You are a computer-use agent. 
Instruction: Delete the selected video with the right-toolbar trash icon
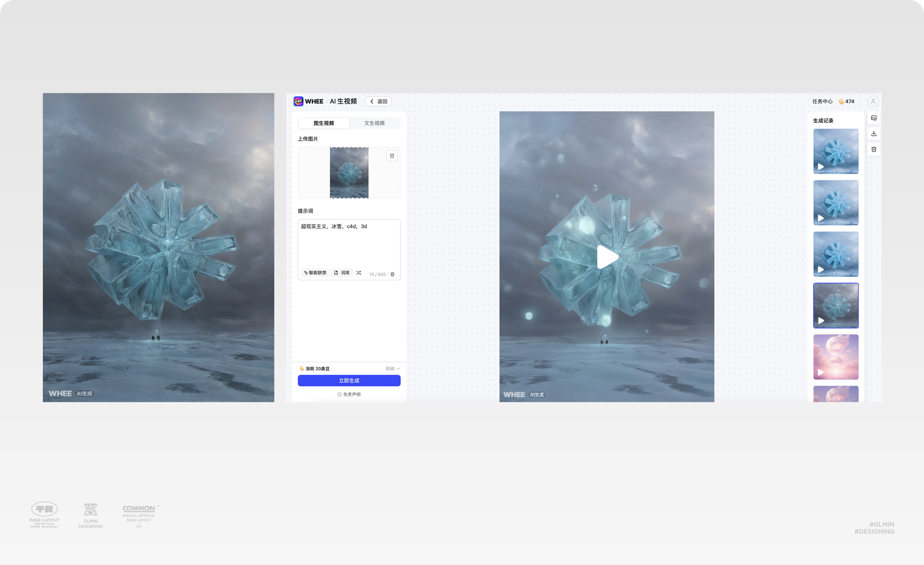874,149
